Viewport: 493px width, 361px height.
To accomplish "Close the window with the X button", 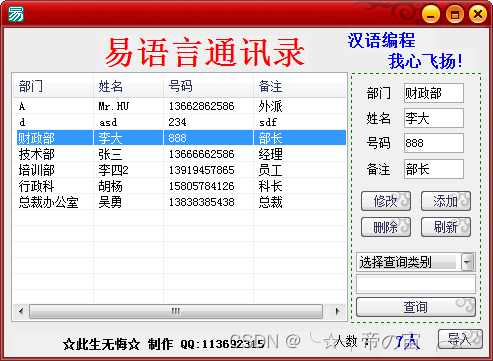I will (x=478, y=15).
